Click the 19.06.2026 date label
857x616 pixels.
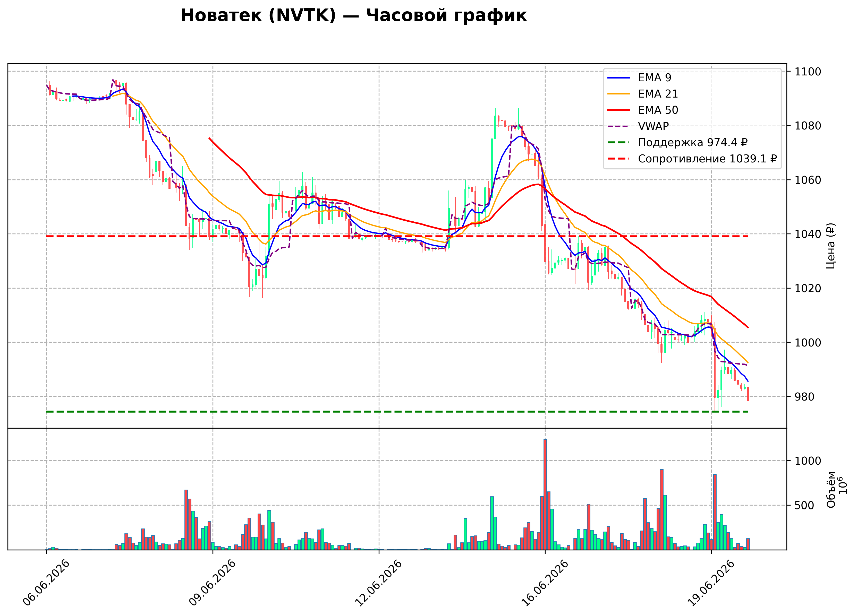[x=711, y=583]
